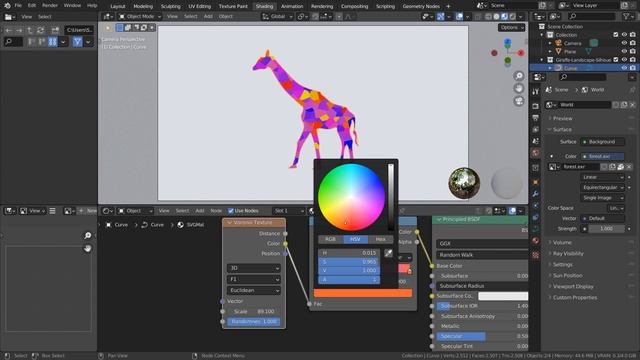
Task: Go to parent directory in file browser
Action: pos(29,30)
